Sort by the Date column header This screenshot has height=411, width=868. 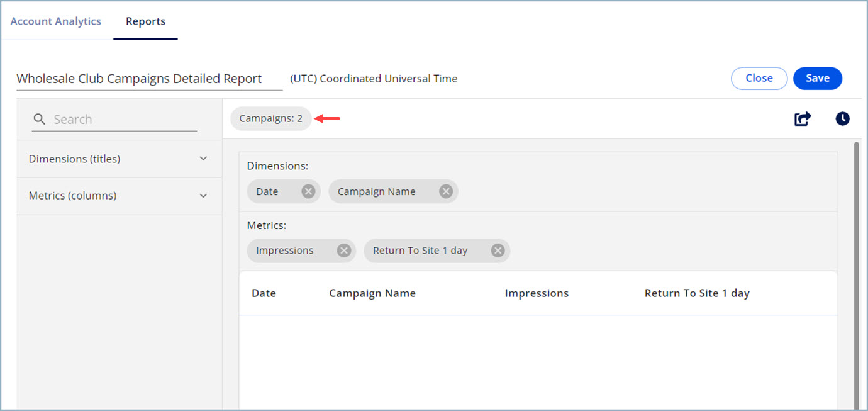(264, 293)
